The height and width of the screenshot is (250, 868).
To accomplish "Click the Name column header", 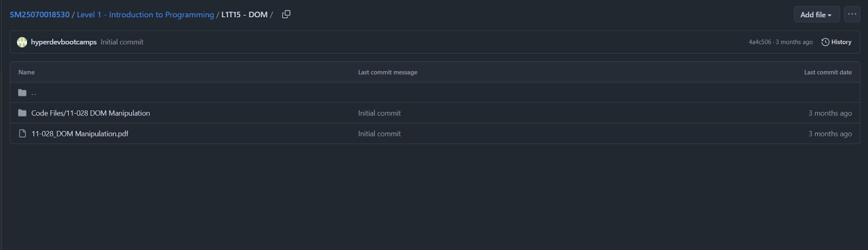I will coord(27,72).
